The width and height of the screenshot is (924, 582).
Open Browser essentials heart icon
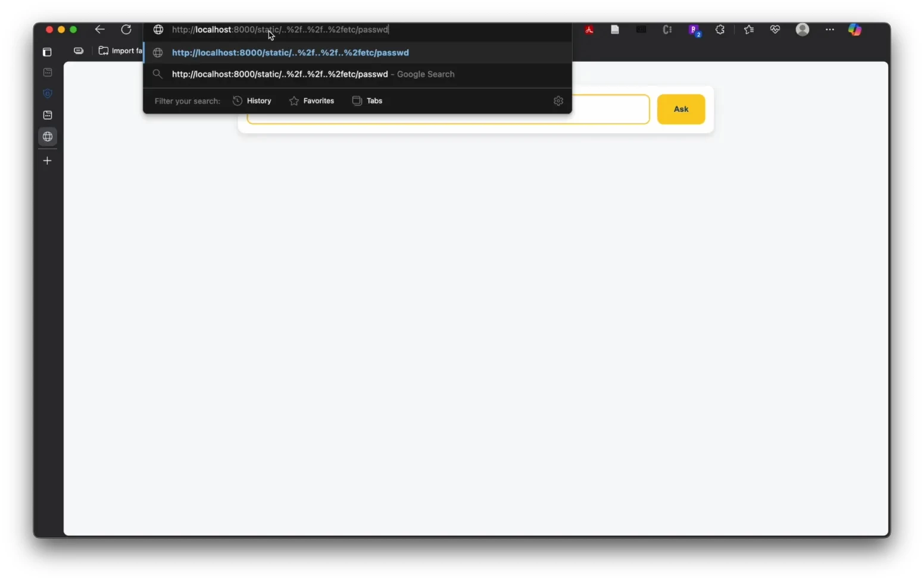[x=775, y=30]
